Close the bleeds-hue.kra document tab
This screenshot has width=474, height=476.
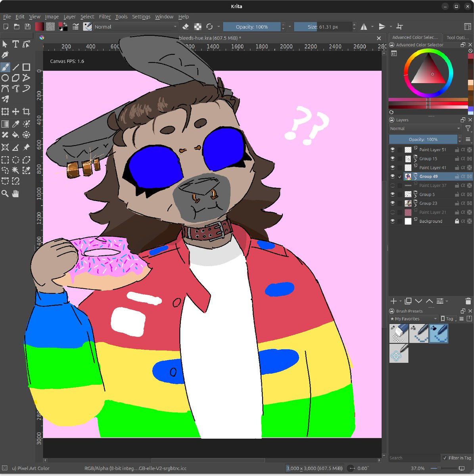[379, 38]
